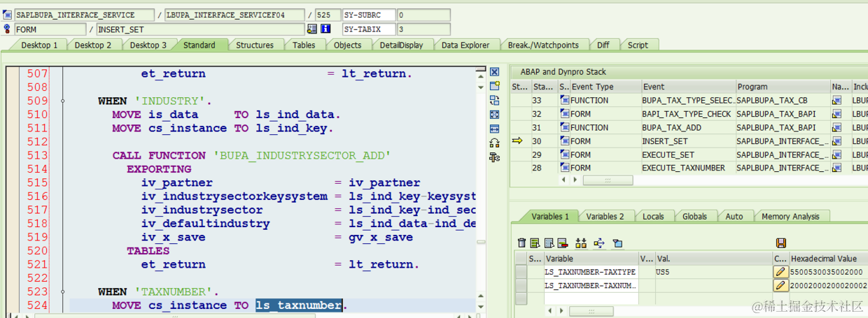868x318 pixels.
Task: Click the stack table's horizontal scrollbar thumb
Action: [x=608, y=180]
